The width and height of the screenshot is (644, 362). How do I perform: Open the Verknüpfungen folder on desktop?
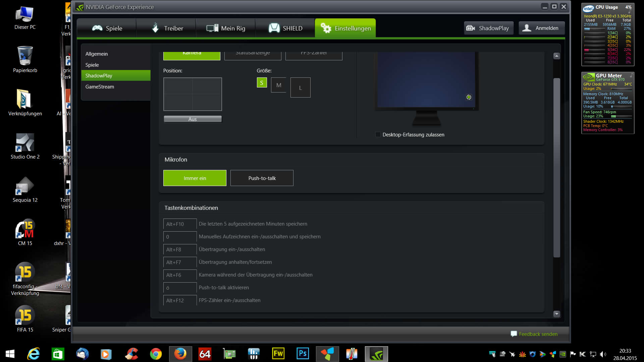25,103
